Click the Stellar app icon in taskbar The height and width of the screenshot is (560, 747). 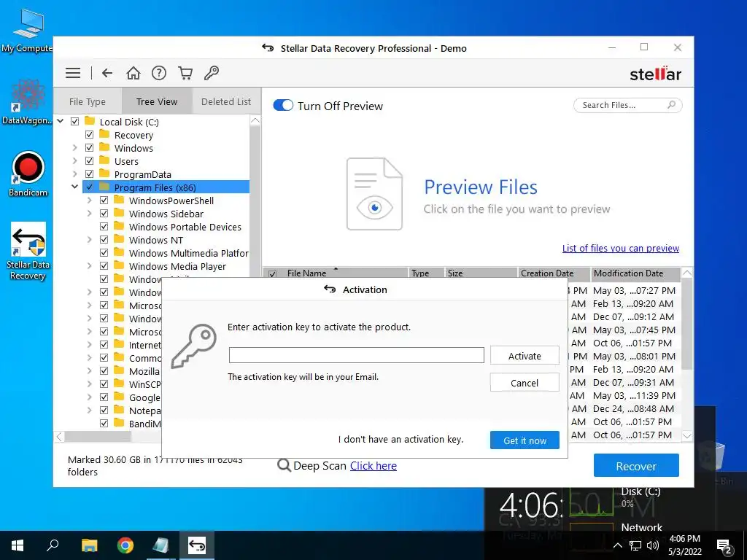pyautogui.click(x=197, y=545)
